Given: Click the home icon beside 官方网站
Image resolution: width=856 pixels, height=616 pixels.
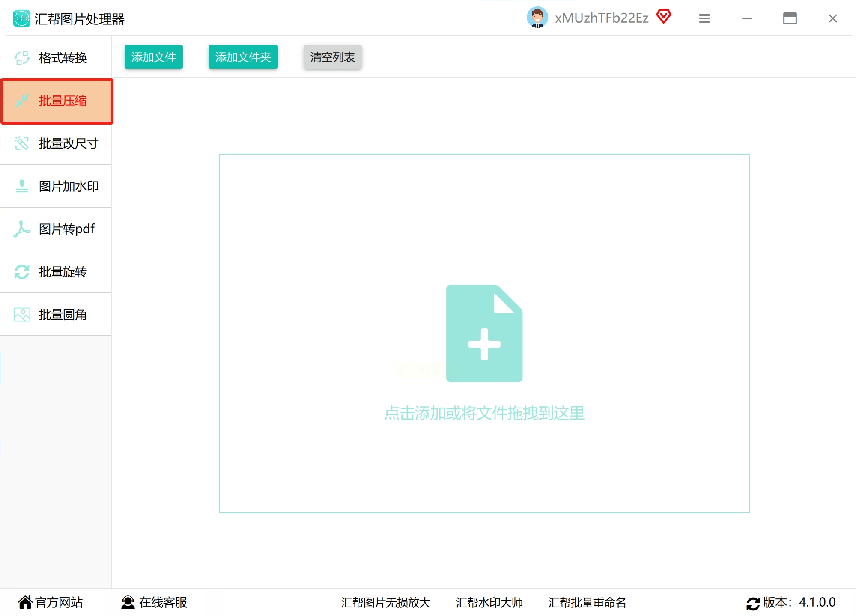Looking at the screenshot, I should point(25,602).
